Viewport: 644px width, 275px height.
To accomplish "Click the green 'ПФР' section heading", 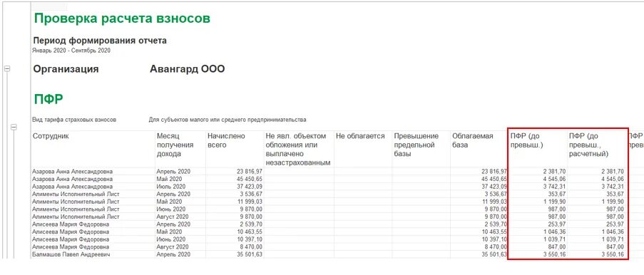I will [48, 99].
